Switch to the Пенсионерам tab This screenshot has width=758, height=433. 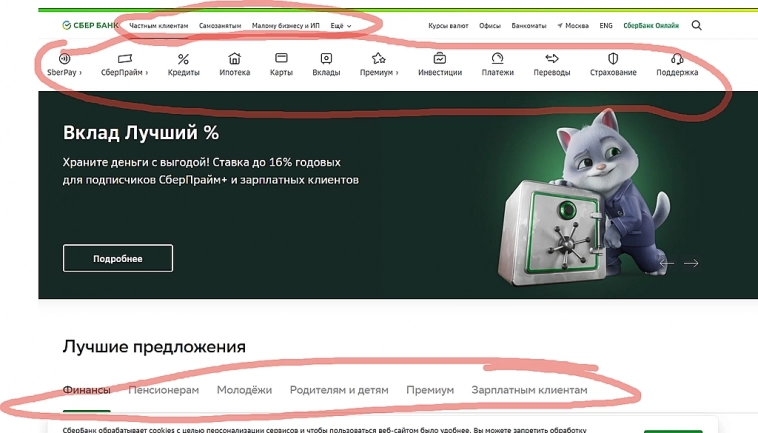[x=163, y=390]
